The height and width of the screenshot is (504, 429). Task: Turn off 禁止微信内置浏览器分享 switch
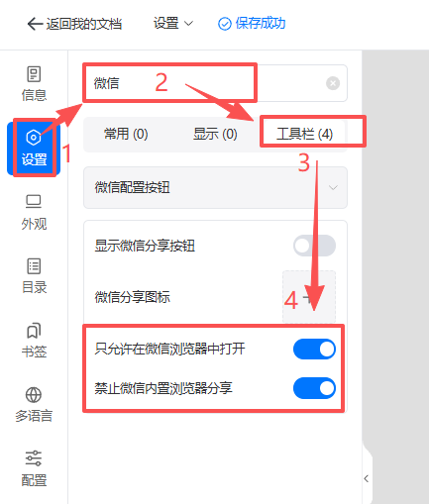pyautogui.click(x=314, y=388)
